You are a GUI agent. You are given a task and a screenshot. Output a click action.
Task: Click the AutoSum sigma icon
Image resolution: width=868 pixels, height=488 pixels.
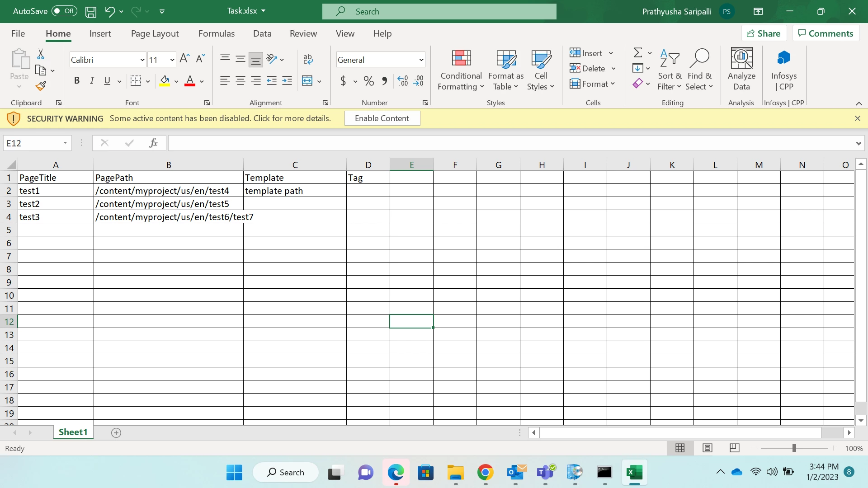[x=637, y=53]
